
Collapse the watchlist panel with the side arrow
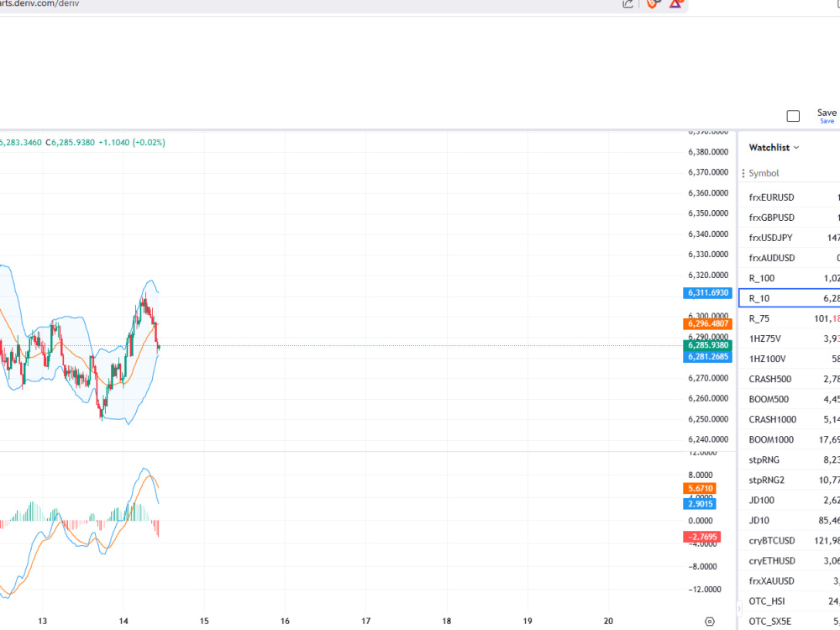coord(739,609)
